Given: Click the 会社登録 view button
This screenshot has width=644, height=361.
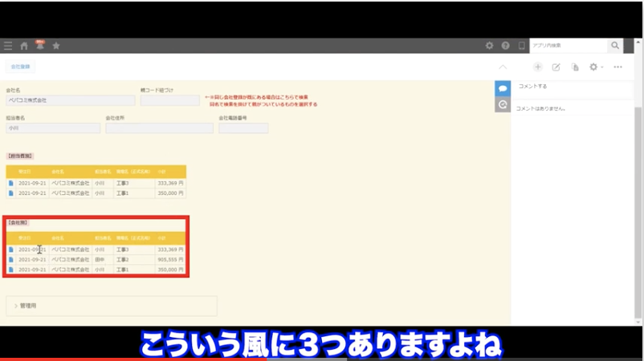Looking at the screenshot, I should point(20,67).
